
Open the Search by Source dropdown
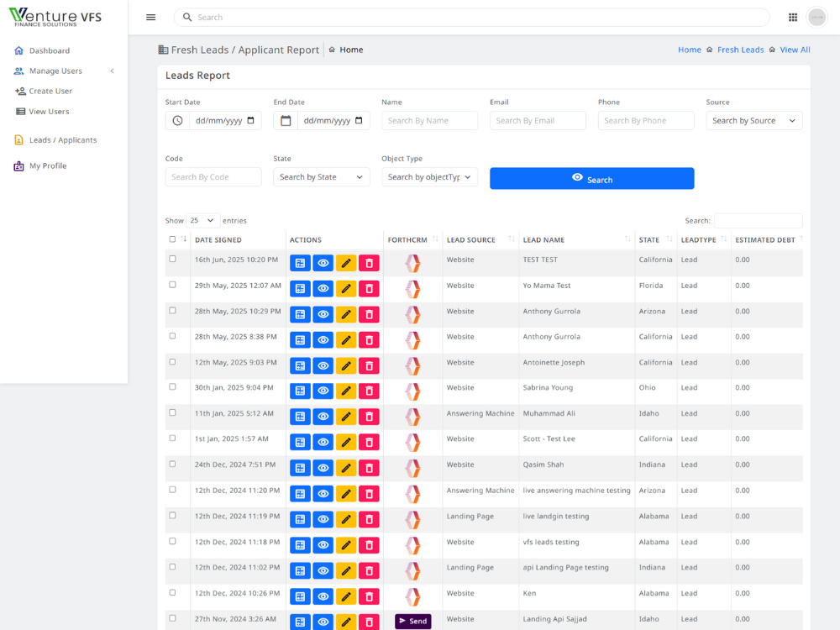pyautogui.click(x=753, y=120)
